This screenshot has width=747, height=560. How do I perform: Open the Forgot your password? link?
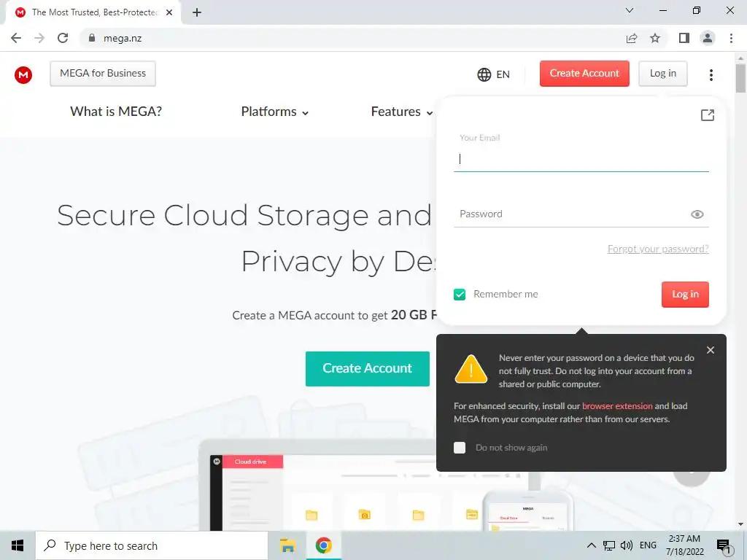(x=658, y=249)
